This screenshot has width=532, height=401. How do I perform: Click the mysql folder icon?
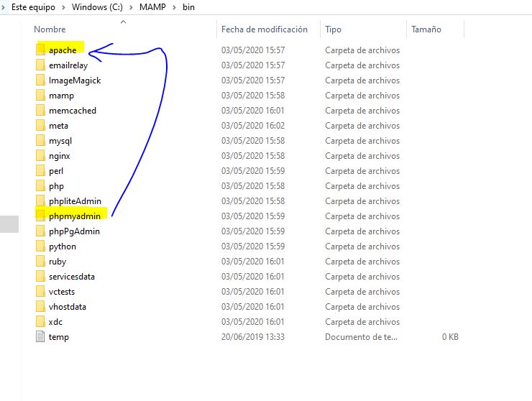point(40,141)
